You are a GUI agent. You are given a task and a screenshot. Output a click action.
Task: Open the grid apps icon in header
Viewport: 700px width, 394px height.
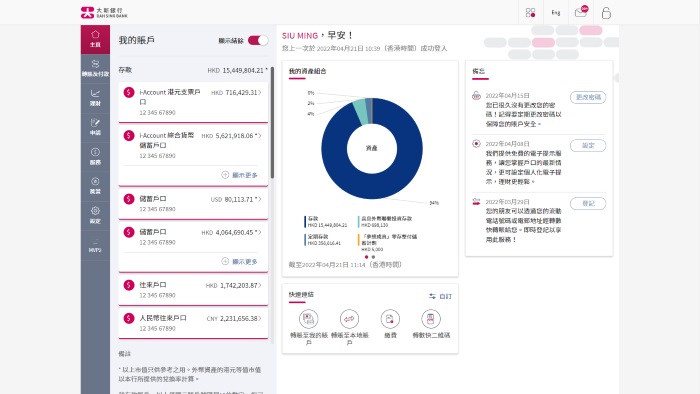pyautogui.click(x=530, y=12)
